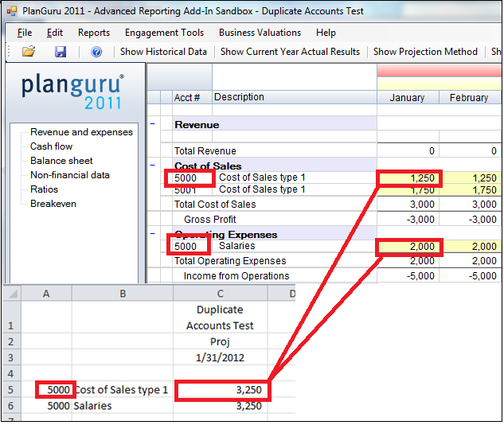Click the PlanGuru title bar app icon

[12, 11]
